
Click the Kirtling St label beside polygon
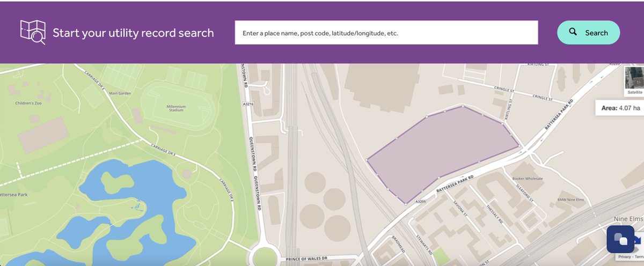pos(508,110)
